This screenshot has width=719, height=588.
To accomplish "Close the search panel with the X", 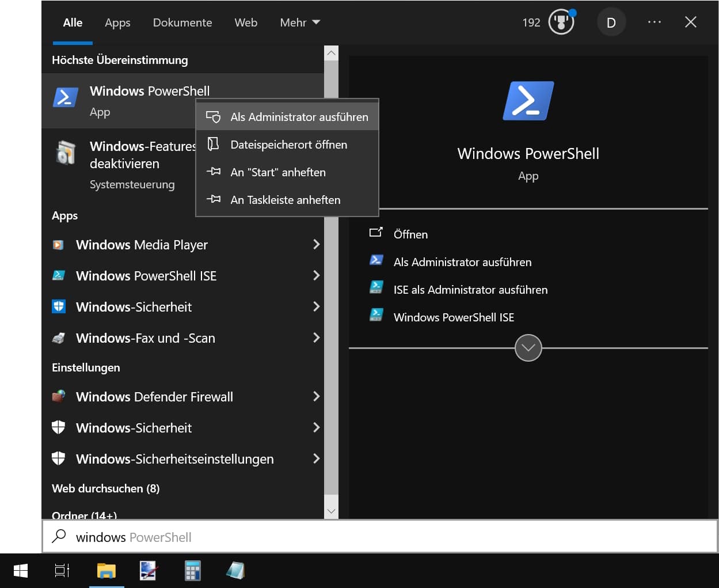I will click(691, 22).
